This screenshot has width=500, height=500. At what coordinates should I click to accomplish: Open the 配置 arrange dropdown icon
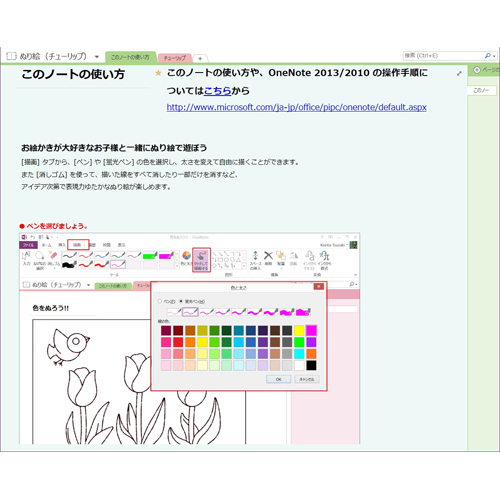point(281,256)
